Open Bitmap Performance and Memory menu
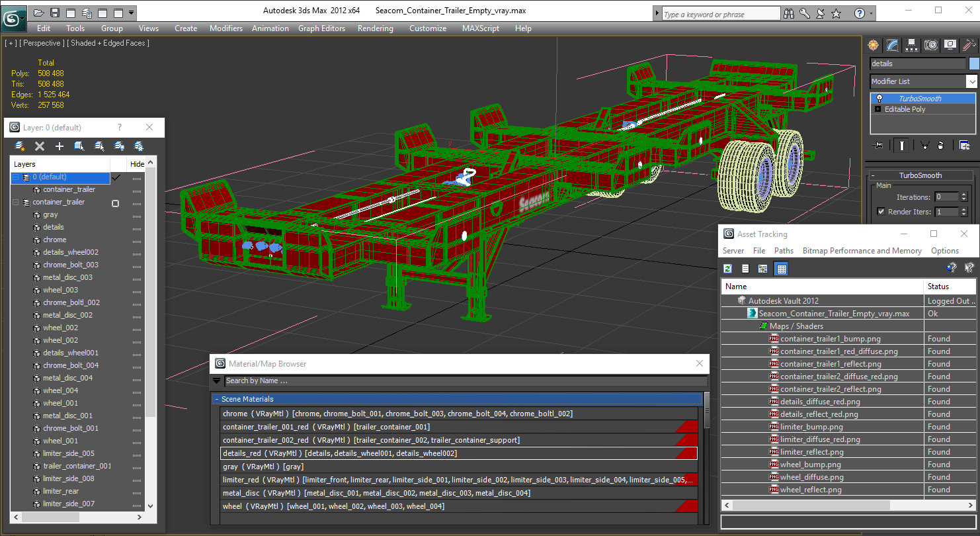The image size is (980, 536). (862, 251)
